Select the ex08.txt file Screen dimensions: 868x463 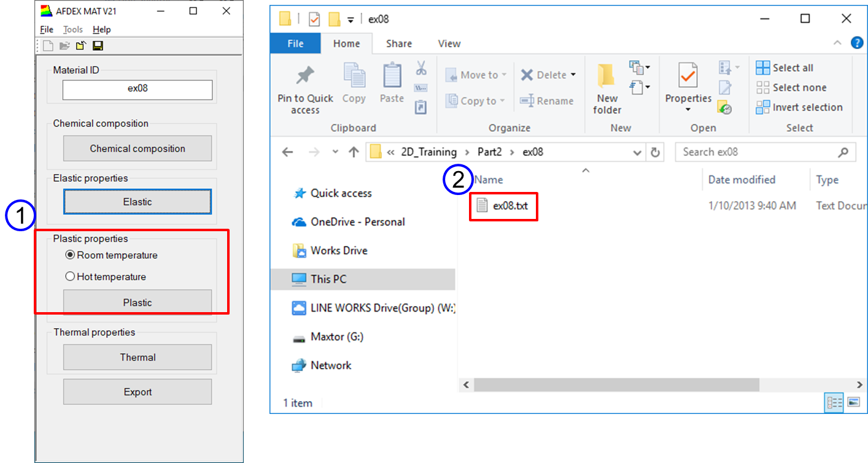coord(510,206)
